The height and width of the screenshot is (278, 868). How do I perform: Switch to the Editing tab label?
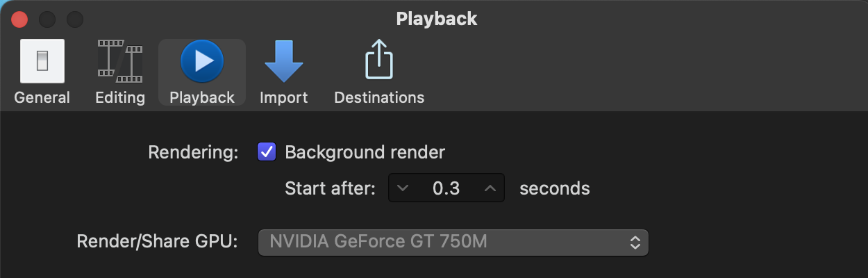[x=120, y=97]
